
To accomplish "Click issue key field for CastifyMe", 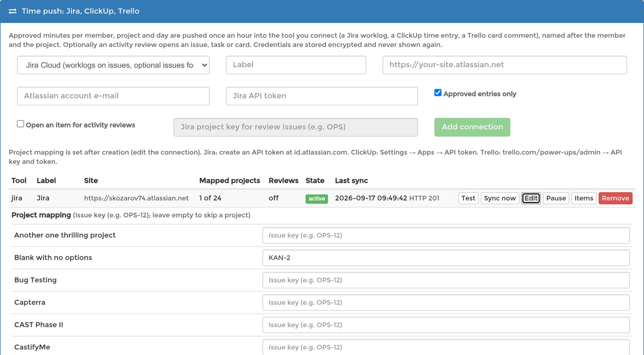I will (x=446, y=347).
